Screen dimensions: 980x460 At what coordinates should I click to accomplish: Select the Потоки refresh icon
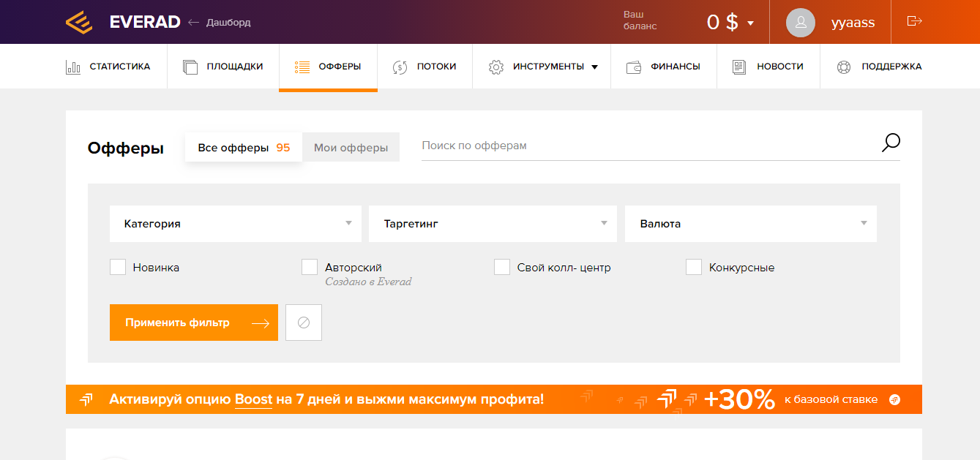pos(399,66)
